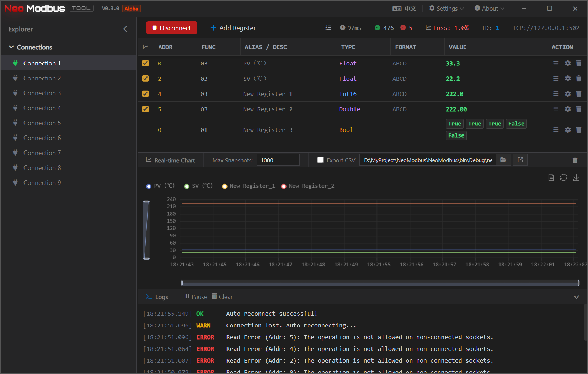Delete the New Register 2 row

coord(578,109)
